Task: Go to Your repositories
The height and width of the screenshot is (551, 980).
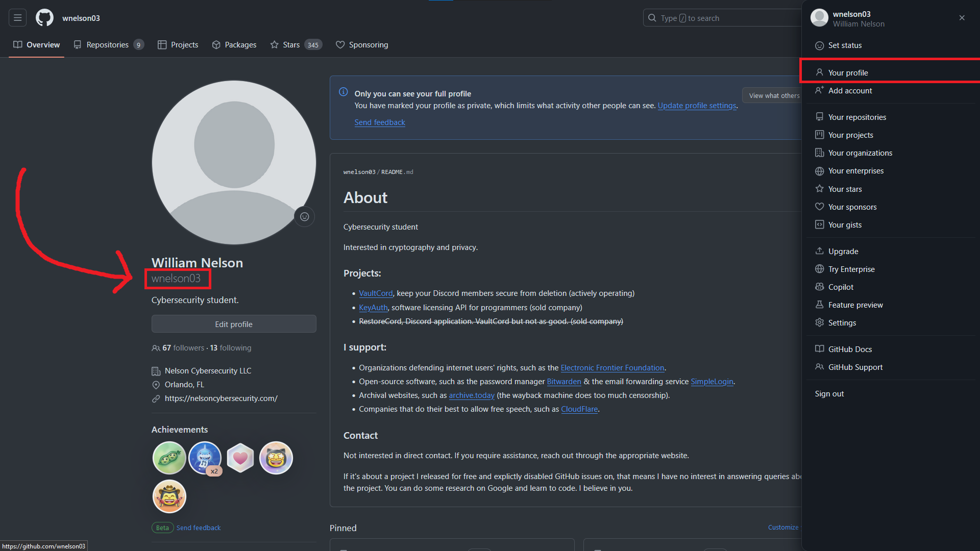Action: (x=890, y=117)
